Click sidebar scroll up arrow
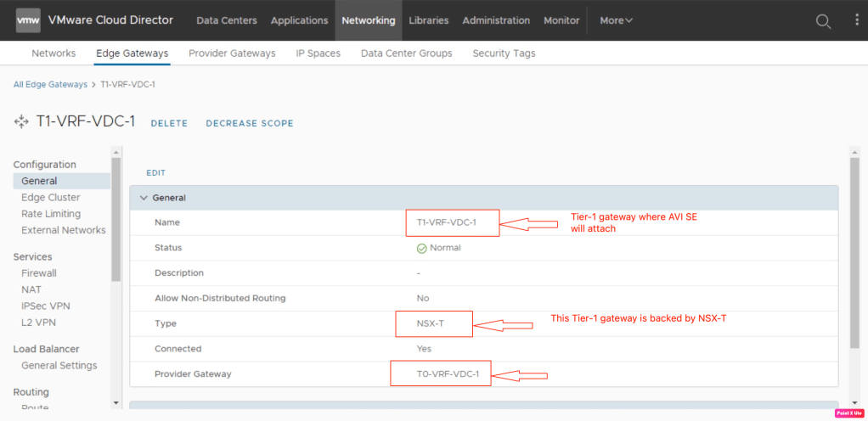 (116, 154)
